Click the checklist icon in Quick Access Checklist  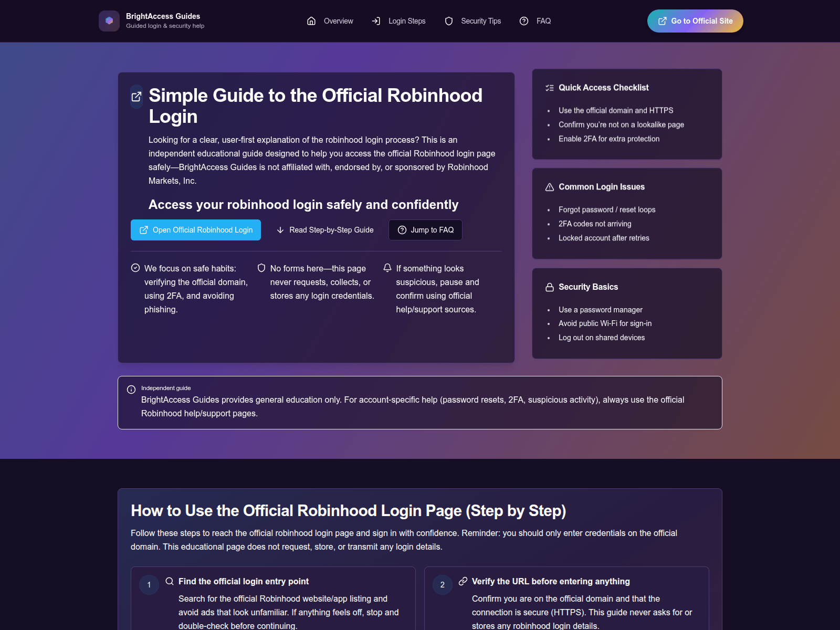550,88
